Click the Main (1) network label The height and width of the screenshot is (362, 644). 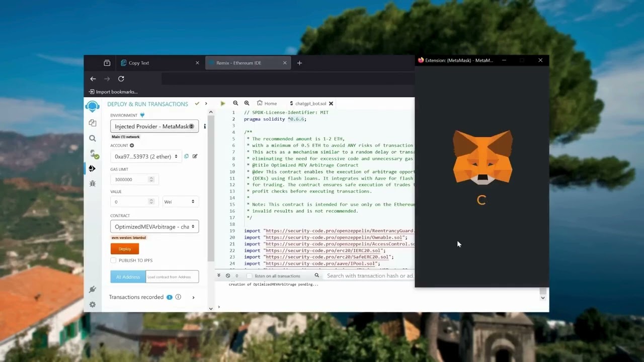pos(126,137)
